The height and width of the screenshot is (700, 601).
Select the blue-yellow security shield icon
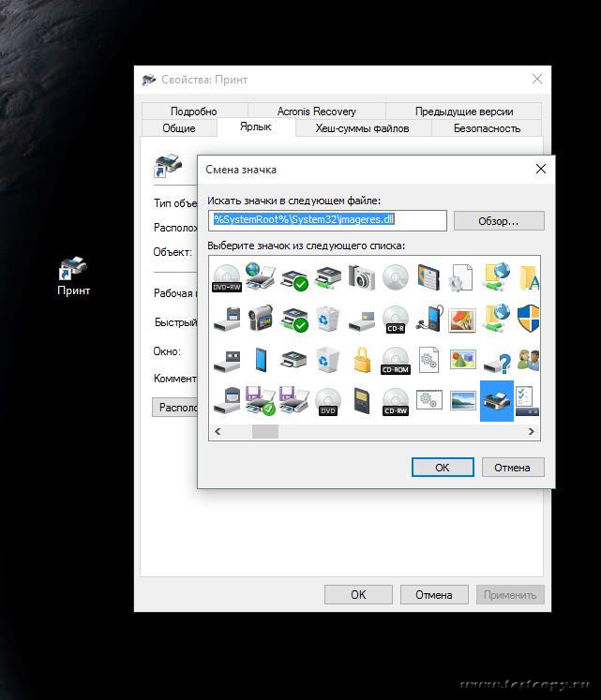(x=529, y=319)
